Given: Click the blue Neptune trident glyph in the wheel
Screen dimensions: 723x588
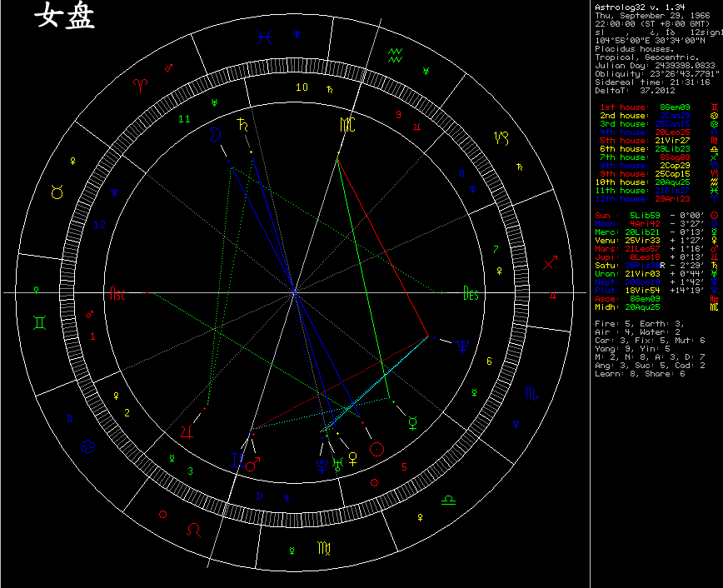Looking at the screenshot, I should [461, 346].
